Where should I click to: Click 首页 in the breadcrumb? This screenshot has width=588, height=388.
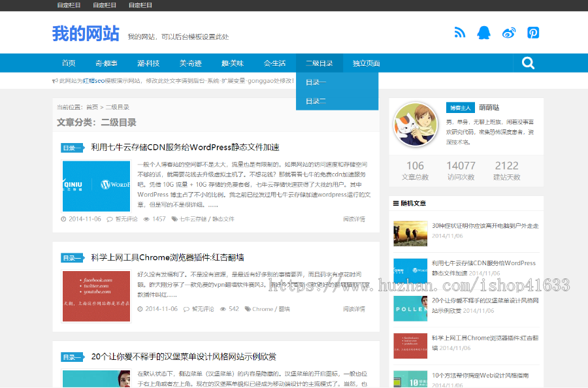92,107
